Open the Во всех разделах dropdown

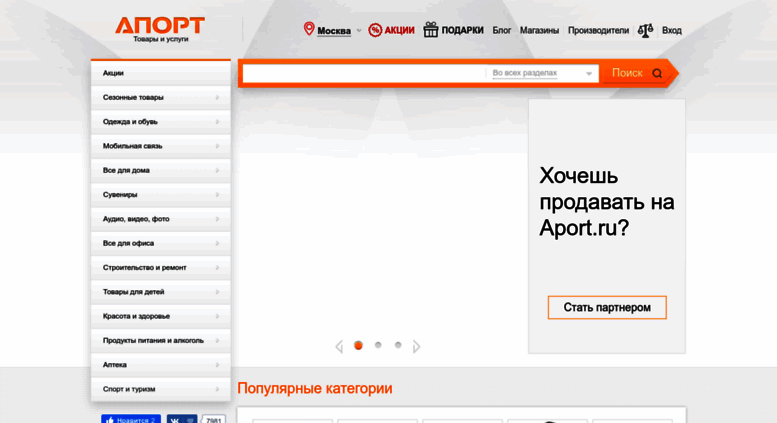(x=542, y=73)
